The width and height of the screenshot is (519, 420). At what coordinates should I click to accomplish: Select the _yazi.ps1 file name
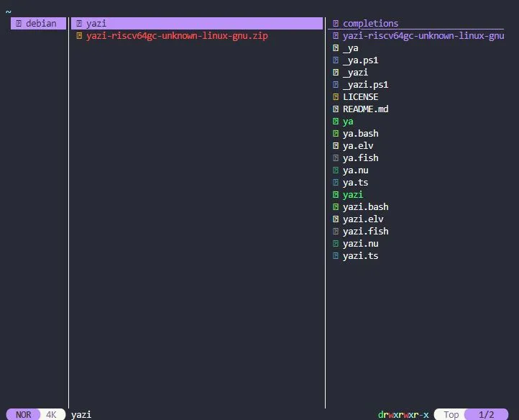click(365, 85)
